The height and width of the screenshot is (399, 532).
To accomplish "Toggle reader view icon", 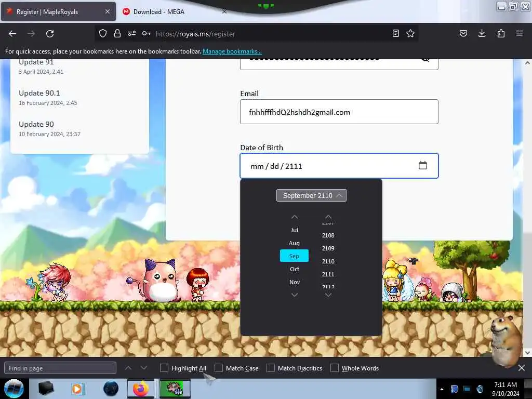I will (x=395, y=33).
